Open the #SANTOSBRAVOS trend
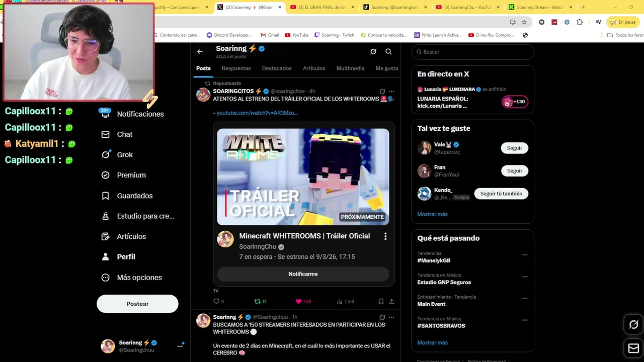644x362 pixels. tap(441, 326)
